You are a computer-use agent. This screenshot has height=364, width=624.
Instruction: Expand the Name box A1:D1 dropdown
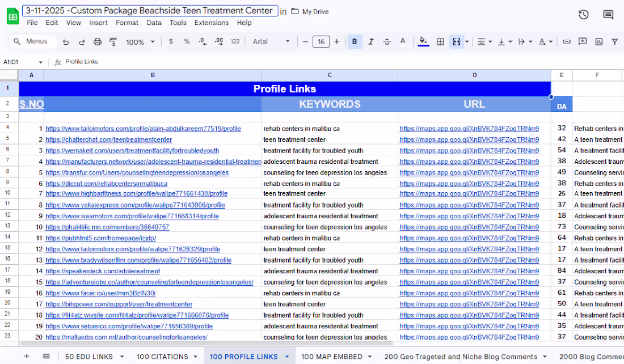click(x=40, y=62)
